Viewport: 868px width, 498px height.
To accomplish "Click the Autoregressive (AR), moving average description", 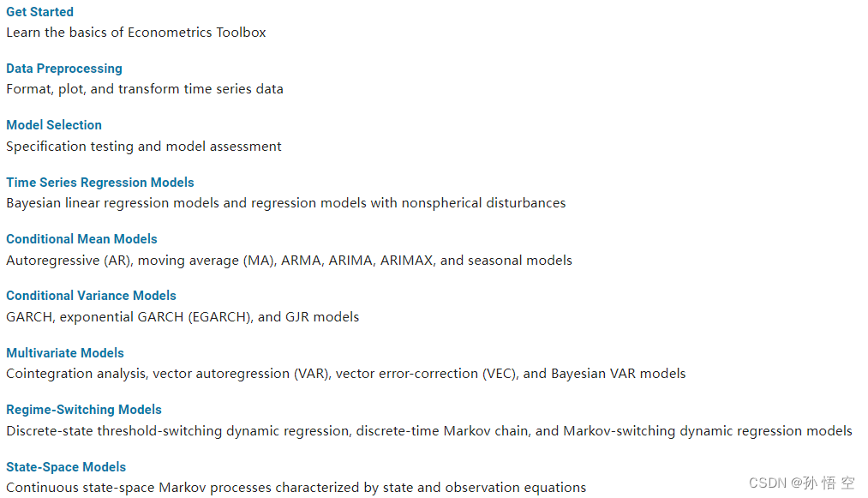I will [289, 261].
